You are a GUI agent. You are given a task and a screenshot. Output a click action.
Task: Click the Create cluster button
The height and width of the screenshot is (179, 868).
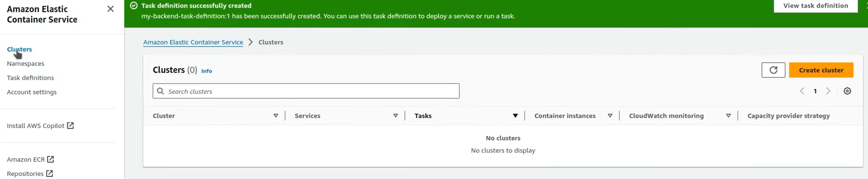[821, 70]
